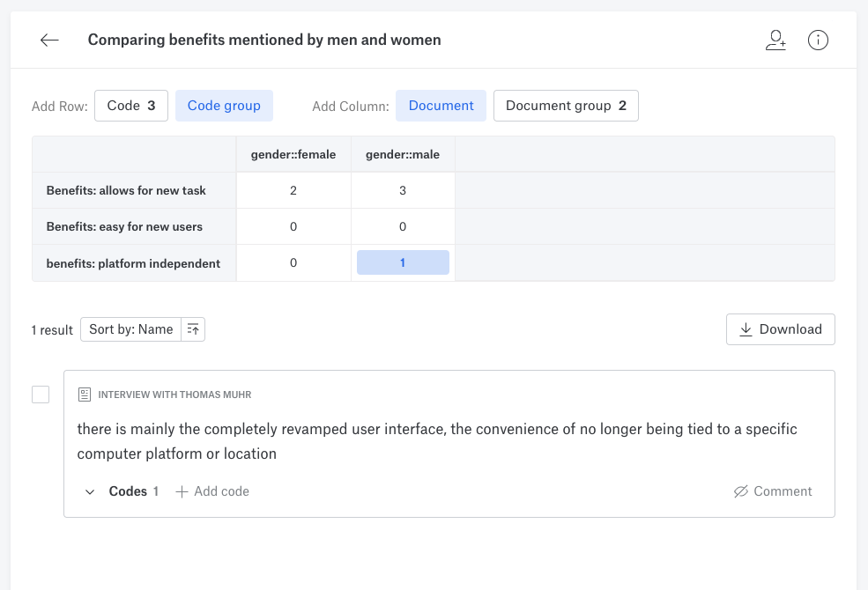Open INTERVIEW WITH THOMAS MUHR document link
The height and width of the screenshot is (590, 868).
[x=174, y=395]
